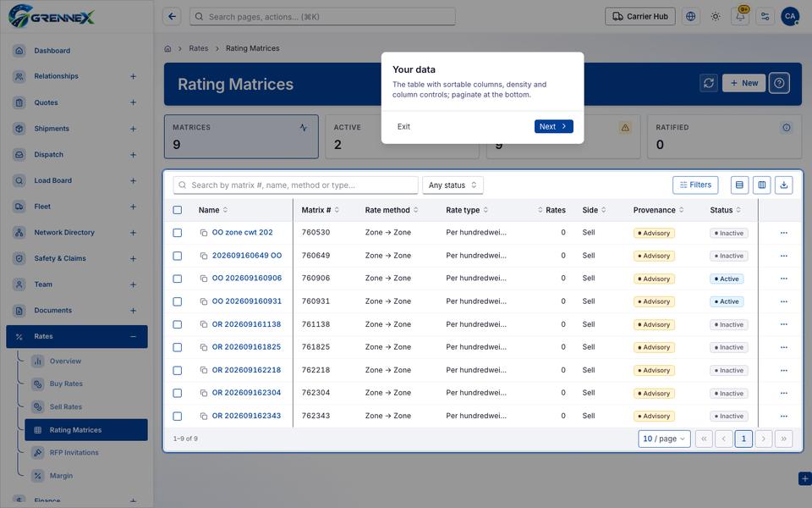This screenshot has width=812, height=508.
Task: Click the back arrow button in top bar
Action: click(x=172, y=17)
